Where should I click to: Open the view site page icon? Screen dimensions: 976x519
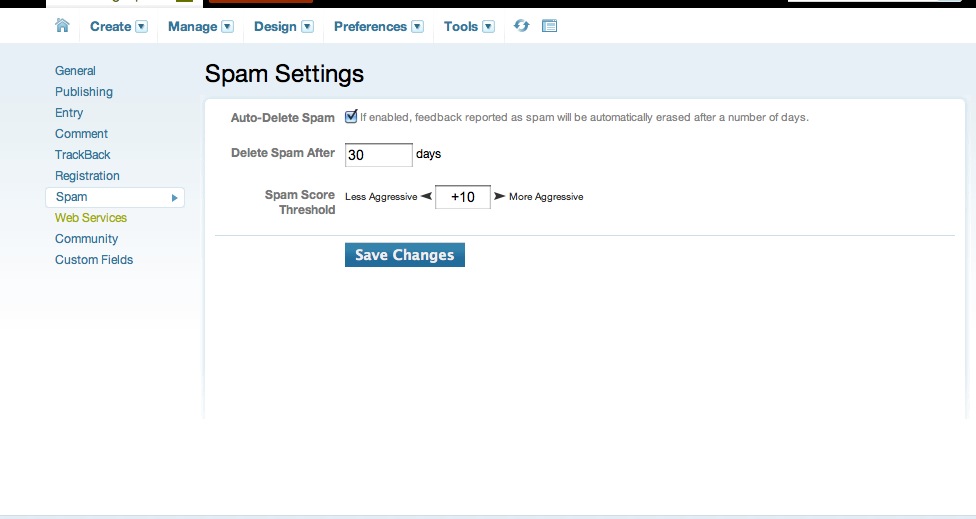[x=549, y=26]
